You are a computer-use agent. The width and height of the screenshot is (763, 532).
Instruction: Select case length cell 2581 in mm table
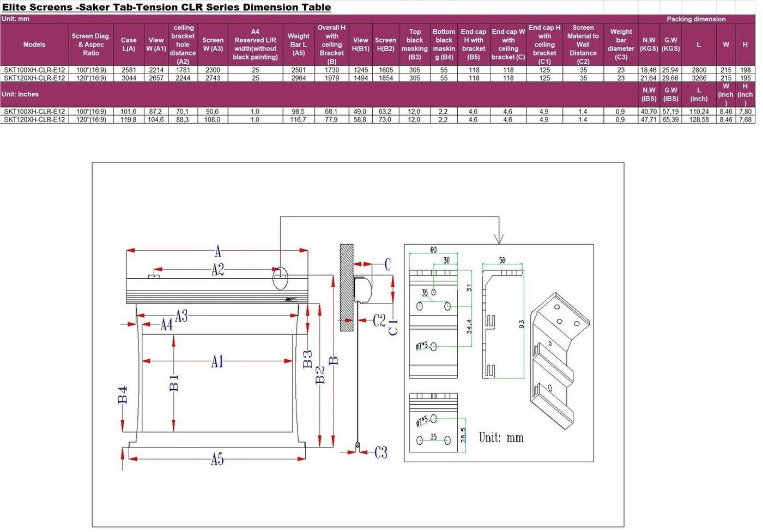pyautogui.click(x=129, y=70)
